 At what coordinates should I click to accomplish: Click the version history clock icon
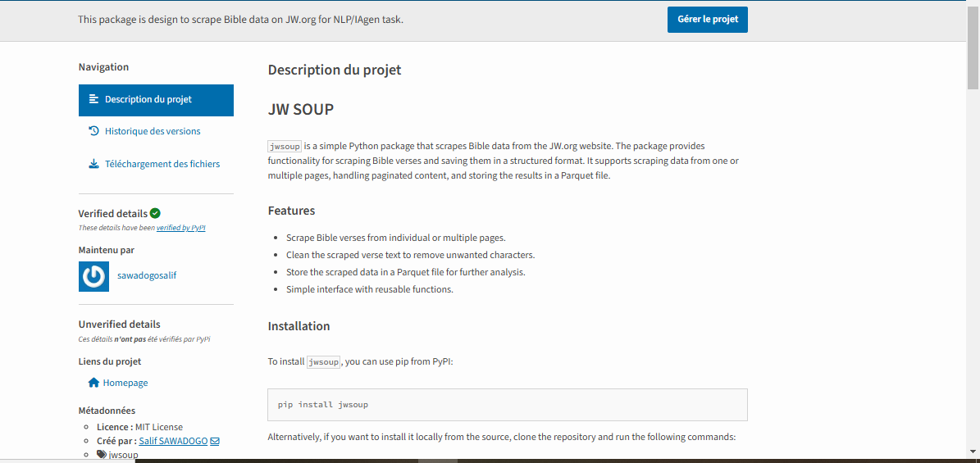pos(93,131)
